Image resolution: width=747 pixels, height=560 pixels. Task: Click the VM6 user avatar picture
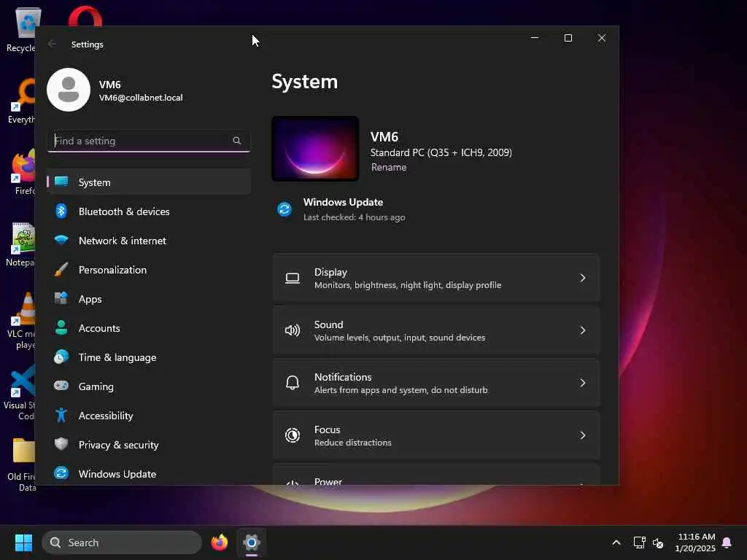tap(69, 90)
